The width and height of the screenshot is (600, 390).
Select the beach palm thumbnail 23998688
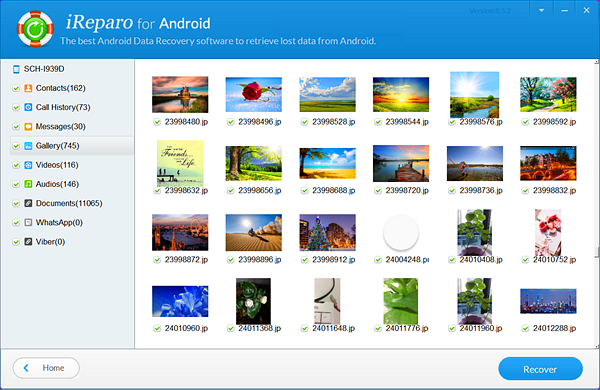[x=327, y=163]
